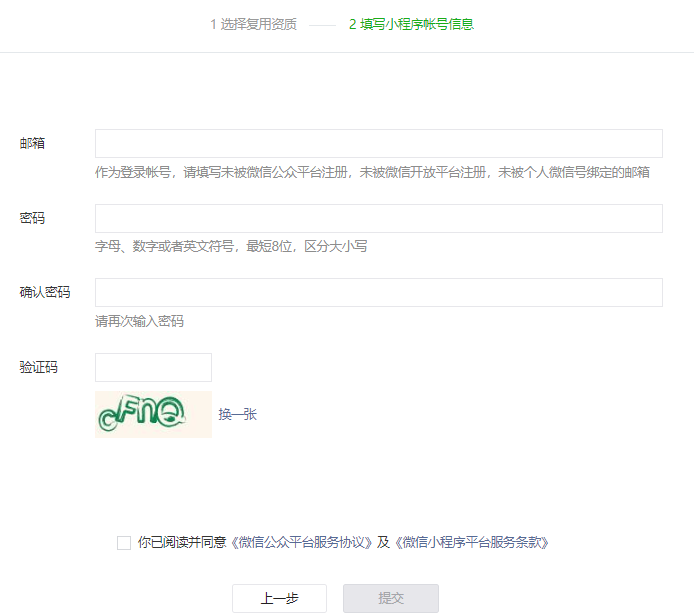Click the green captcha image
The image size is (694, 615).
tap(153, 414)
